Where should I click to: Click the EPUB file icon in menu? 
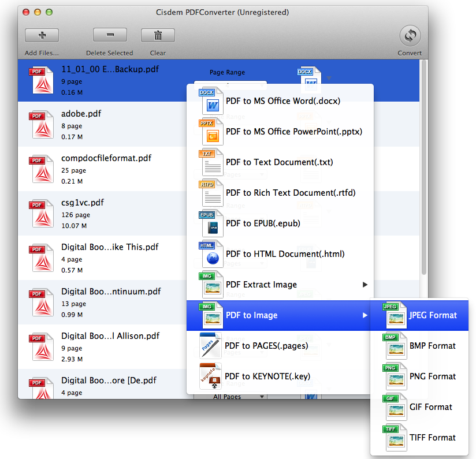(211, 223)
